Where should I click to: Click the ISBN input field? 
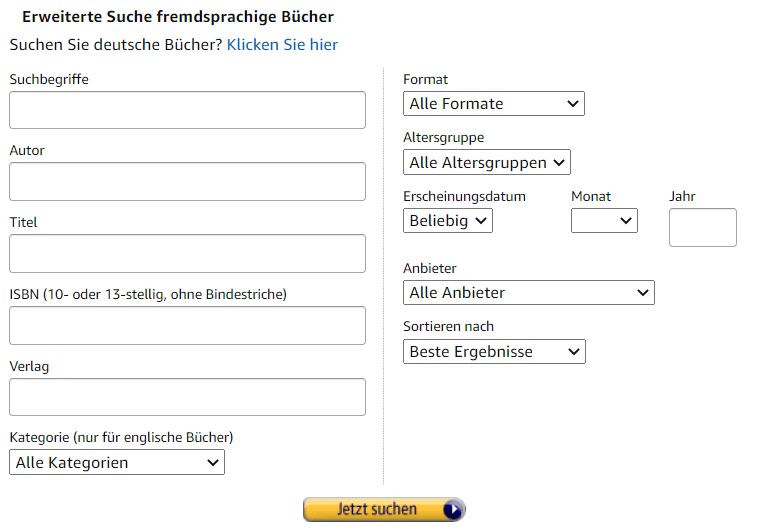click(x=187, y=326)
